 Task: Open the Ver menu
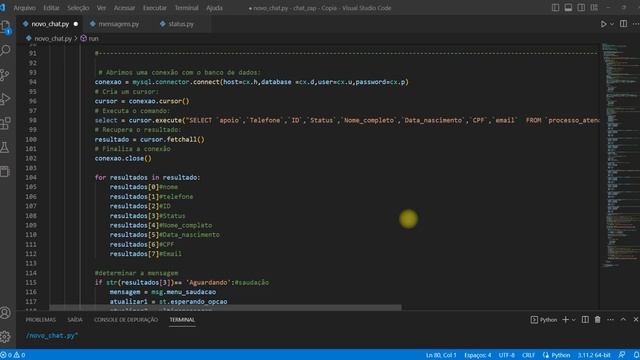(101, 8)
